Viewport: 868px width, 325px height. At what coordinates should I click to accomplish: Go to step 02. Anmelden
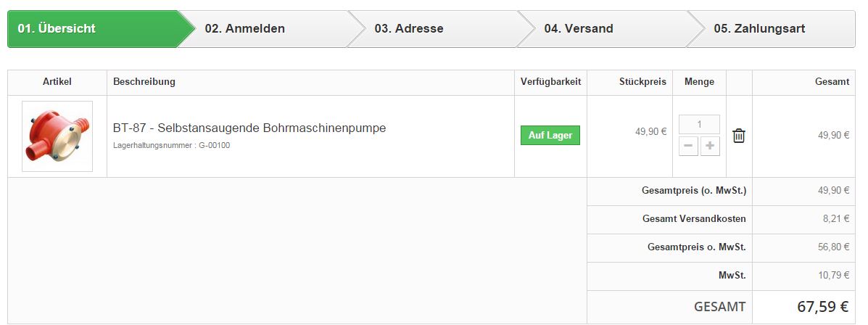pyautogui.click(x=245, y=29)
